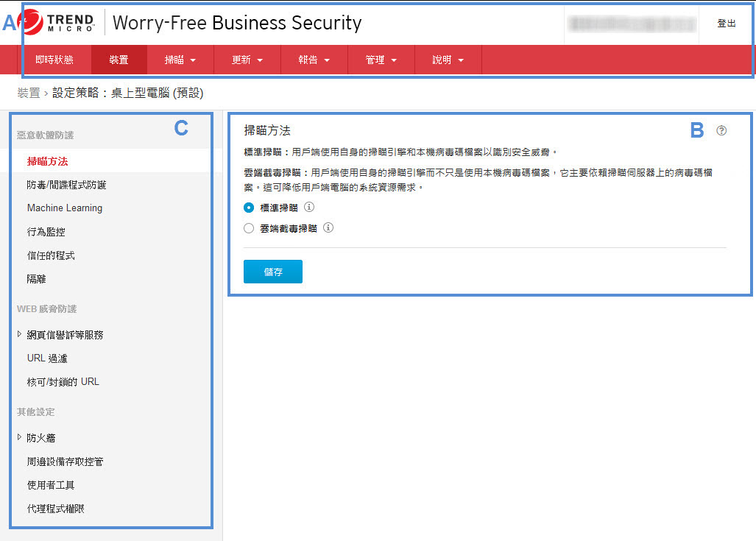Open the 掃瞄 dropdown menu
Image resolution: width=756 pixels, height=541 pixels.
coord(180,60)
